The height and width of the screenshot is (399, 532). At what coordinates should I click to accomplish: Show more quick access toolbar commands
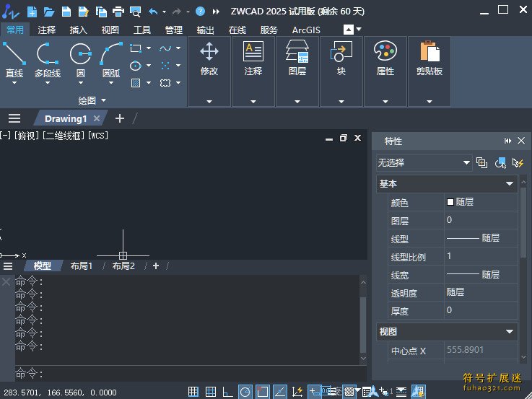(x=216, y=12)
